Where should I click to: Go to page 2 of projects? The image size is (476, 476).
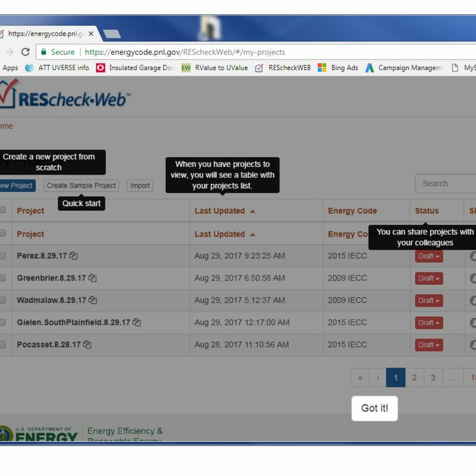pos(414,378)
